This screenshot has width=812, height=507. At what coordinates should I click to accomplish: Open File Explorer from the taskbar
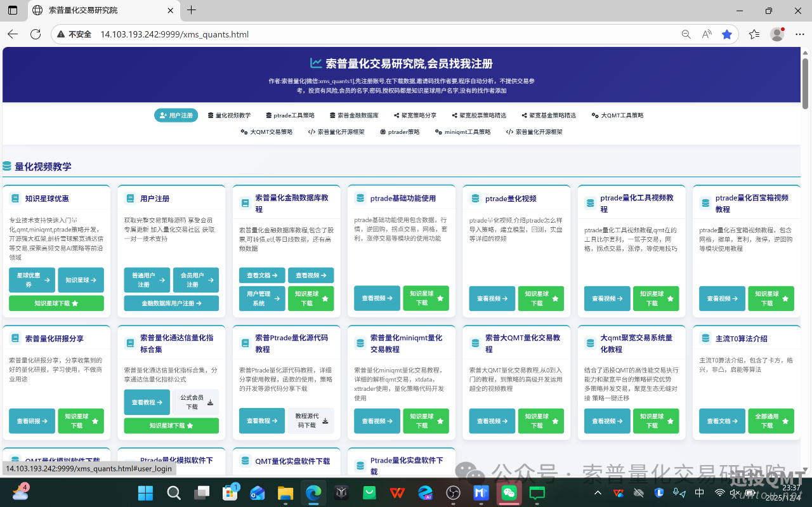click(285, 493)
